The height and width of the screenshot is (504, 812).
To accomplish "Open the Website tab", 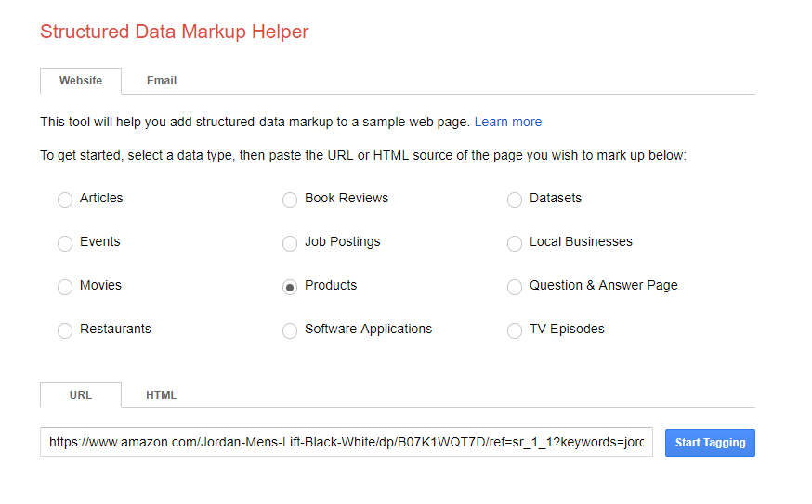I will pos(81,81).
